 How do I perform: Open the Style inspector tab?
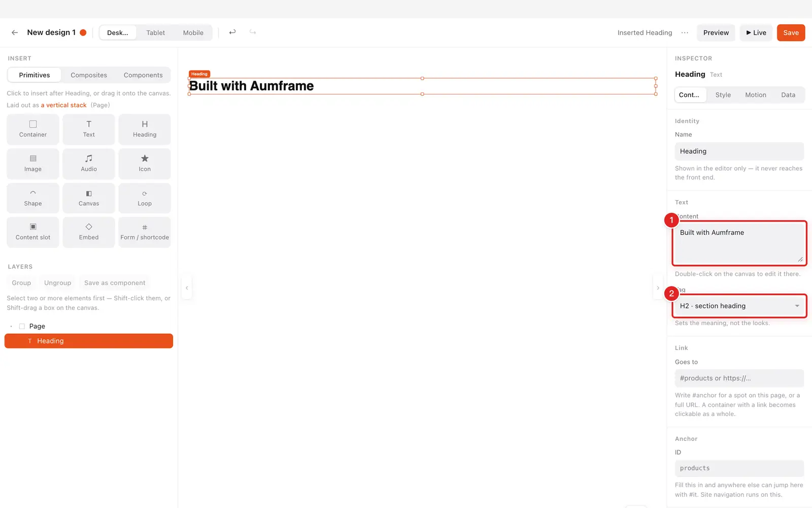[723, 95]
